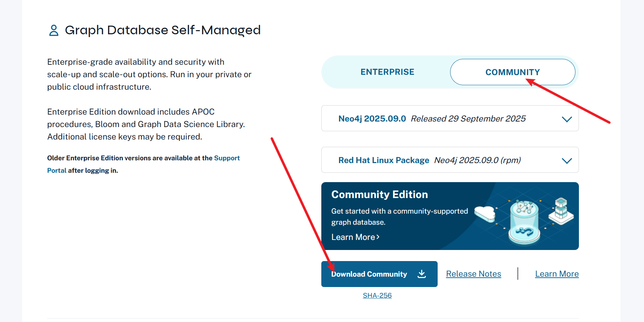644x322 pixels.
Task: Click Learn More in Community Edition banner
Action: (355, 237)
